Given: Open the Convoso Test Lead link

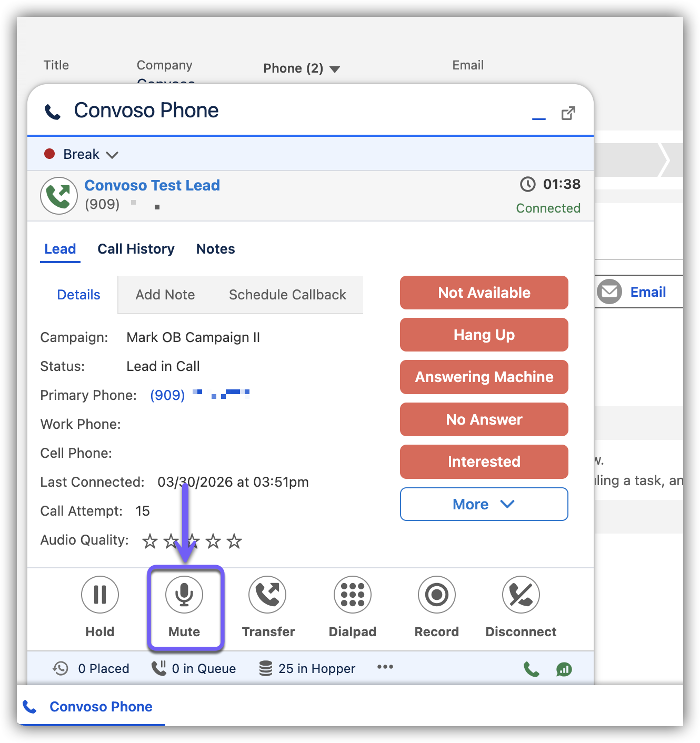Looking at the screenshot, I should coord(152,185).
